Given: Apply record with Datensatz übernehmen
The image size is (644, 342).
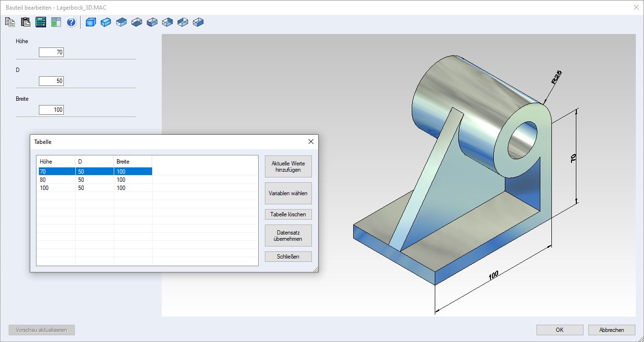Looking at the screenshot, I should (x=288, y=236).
